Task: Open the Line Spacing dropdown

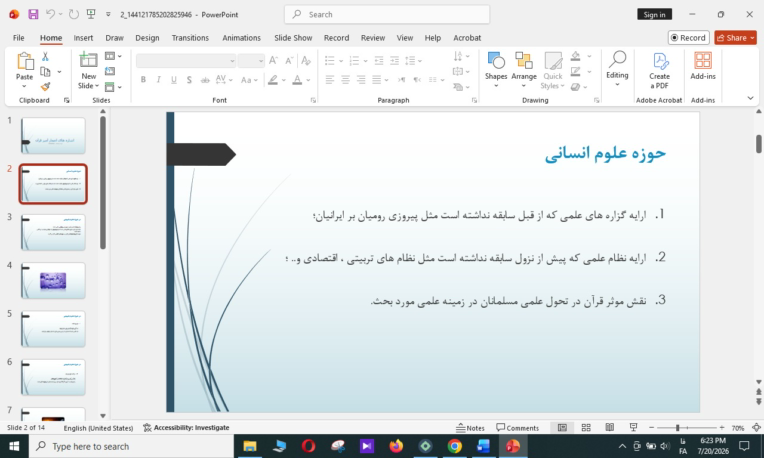Action: tap(414, 60)
